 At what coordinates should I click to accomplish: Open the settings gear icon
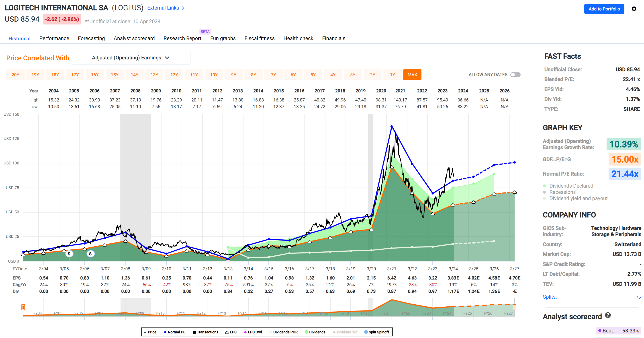(634, 9)
